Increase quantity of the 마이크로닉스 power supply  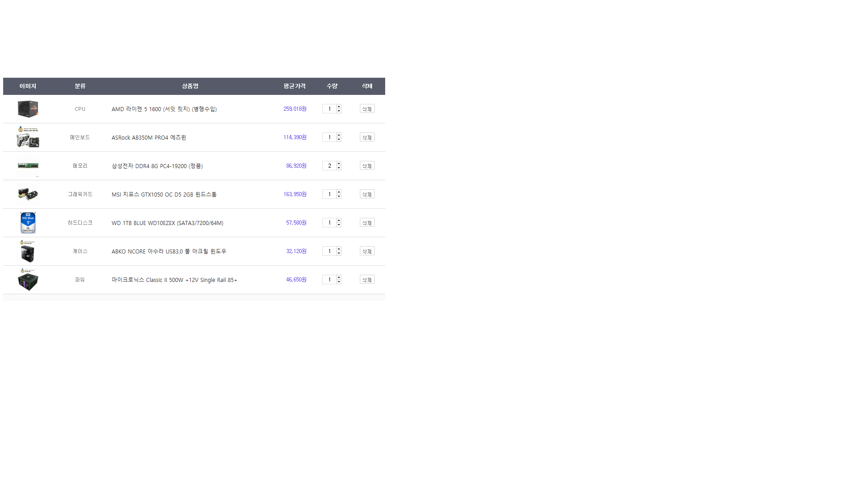tap(339, 277)
